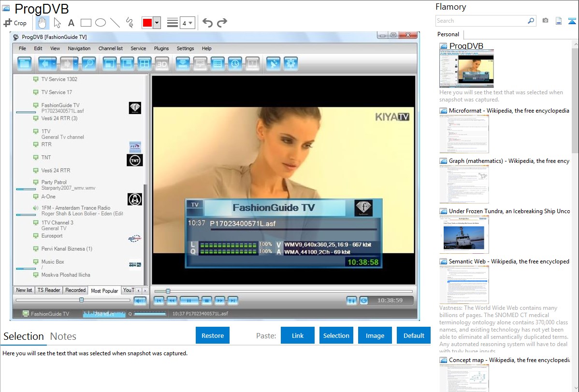
Task: Click the channel search magnifier in ProgDVB
Action: pyautogui.click(x=89, y=63)
